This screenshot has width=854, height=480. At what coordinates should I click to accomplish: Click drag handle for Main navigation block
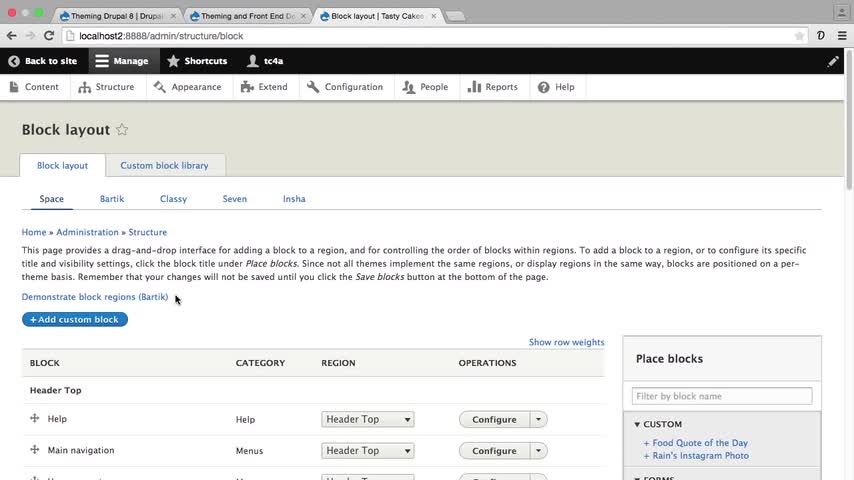click(x=35, y=451)
